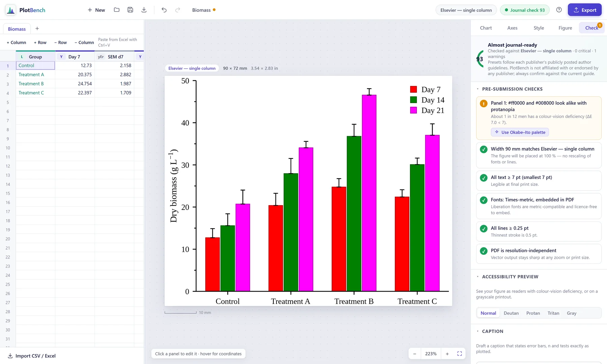Screen dimensions: 607x364
Task: Switch the preview to Deutan
Action: [x=511, y=313]
